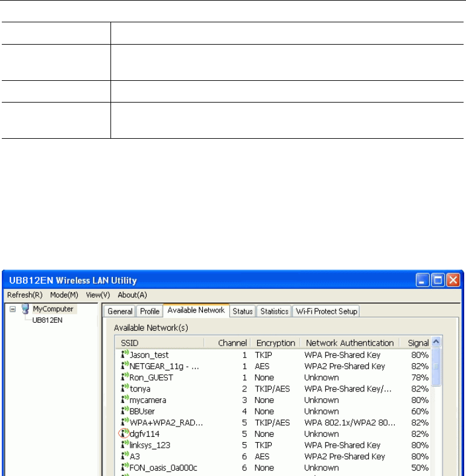This screenshot has height=476, width=466.
Task: Sort networks by Channel column header
Action: [x=227, y=343]
